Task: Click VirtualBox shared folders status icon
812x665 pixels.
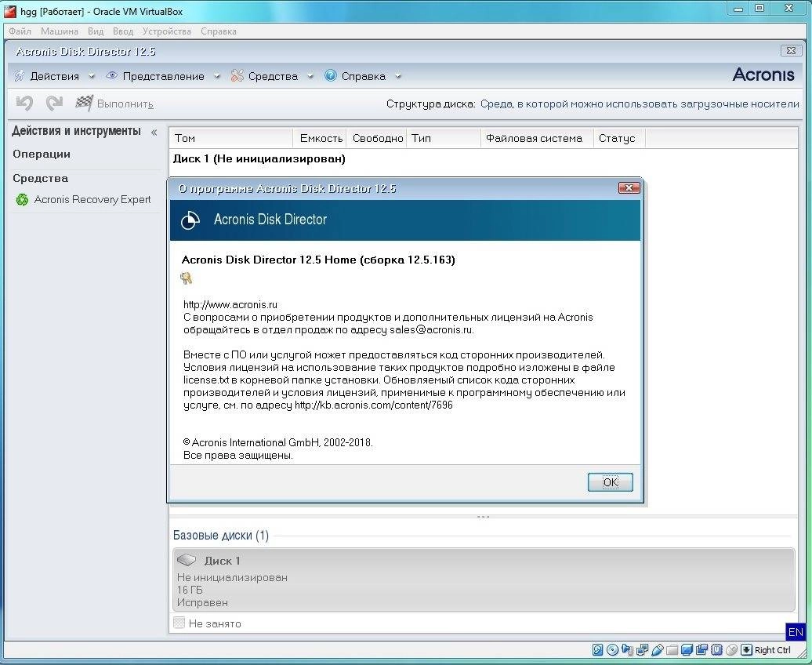Action: pos(672,650)
